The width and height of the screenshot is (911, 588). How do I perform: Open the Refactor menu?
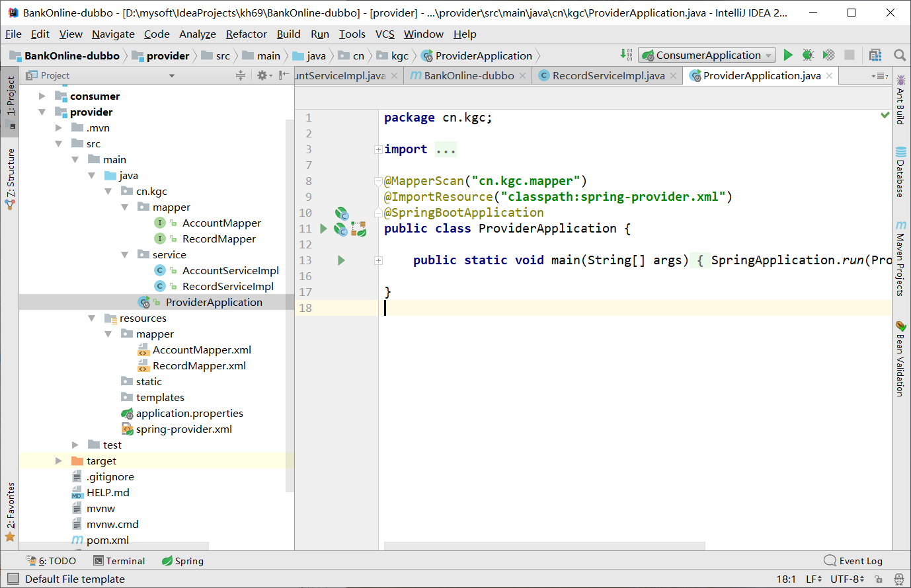pyautogui.click(x=247, y=34)
